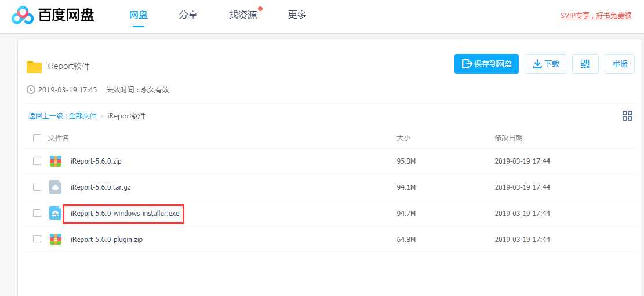
Task: Click the 失效时间：永久有效 text
Action: click(x=137, y=89)
